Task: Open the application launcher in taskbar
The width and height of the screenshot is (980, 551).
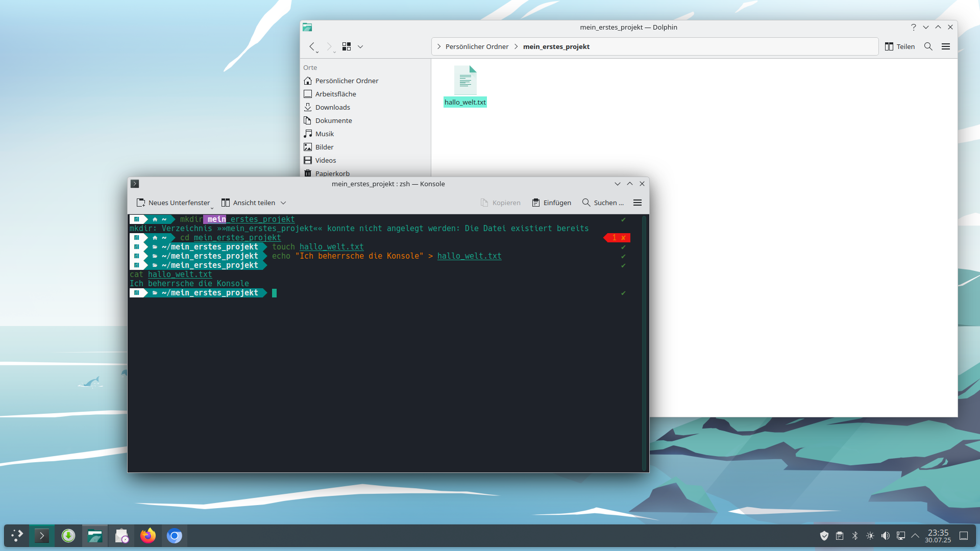Action: coord(17,536)
